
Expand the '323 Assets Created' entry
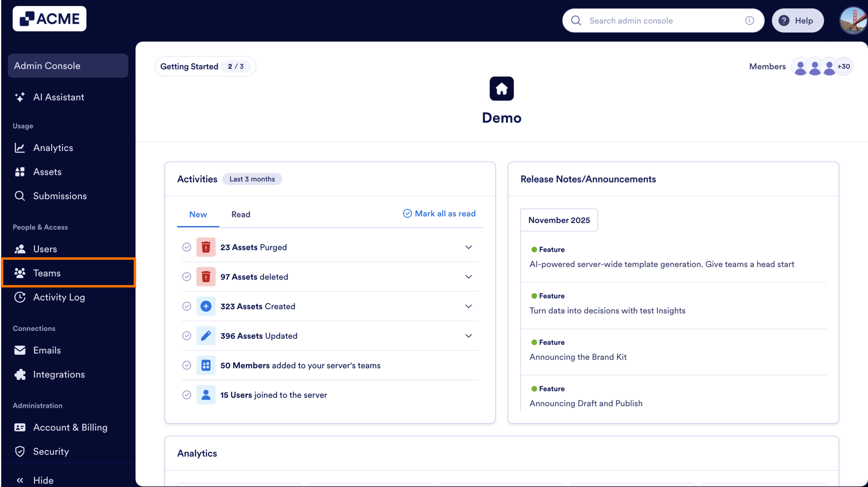[469, 306]
